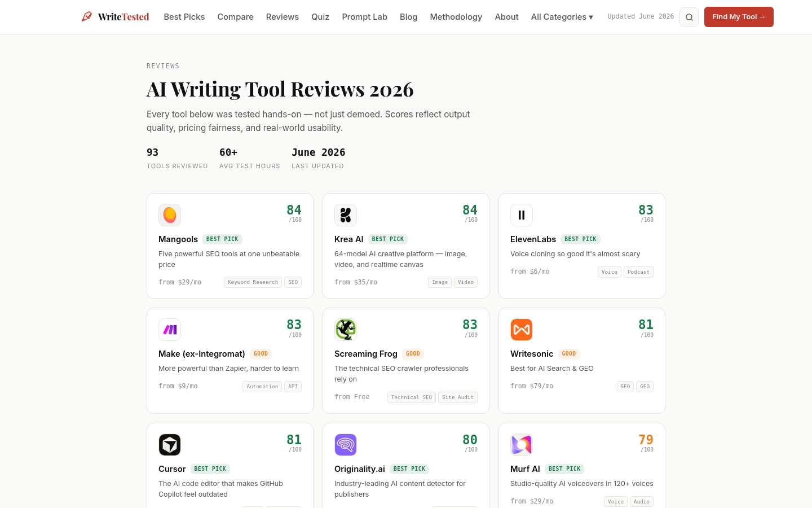Open the Reviews nav item
This screenshot has height=508, width=812.
tap(283, 17)
